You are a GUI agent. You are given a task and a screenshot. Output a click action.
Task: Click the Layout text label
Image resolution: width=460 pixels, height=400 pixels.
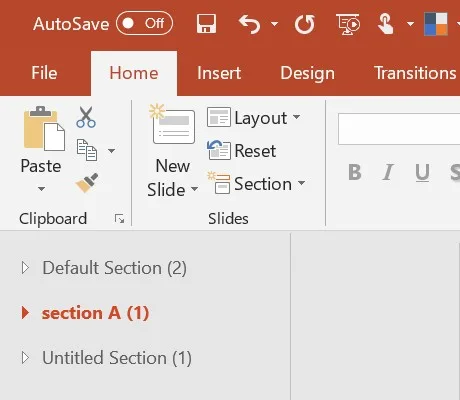click(x=261, y=118)
